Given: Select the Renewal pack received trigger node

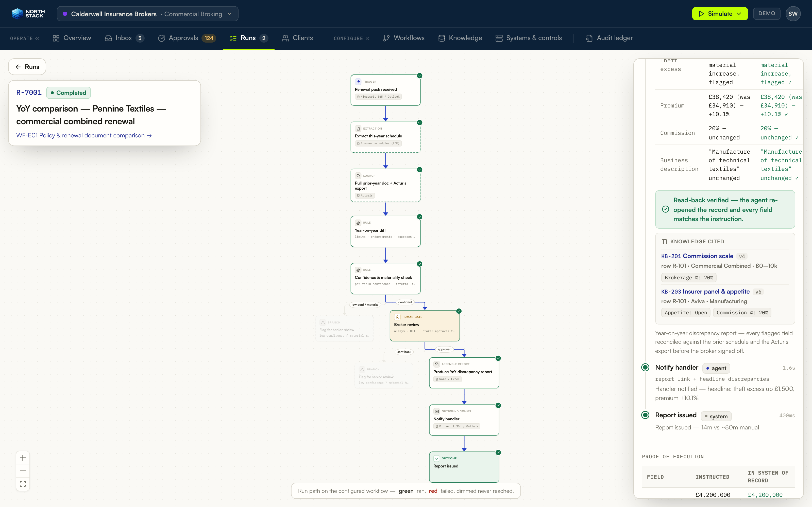Looking at the screenshot, I should click(x=385, y=90).
